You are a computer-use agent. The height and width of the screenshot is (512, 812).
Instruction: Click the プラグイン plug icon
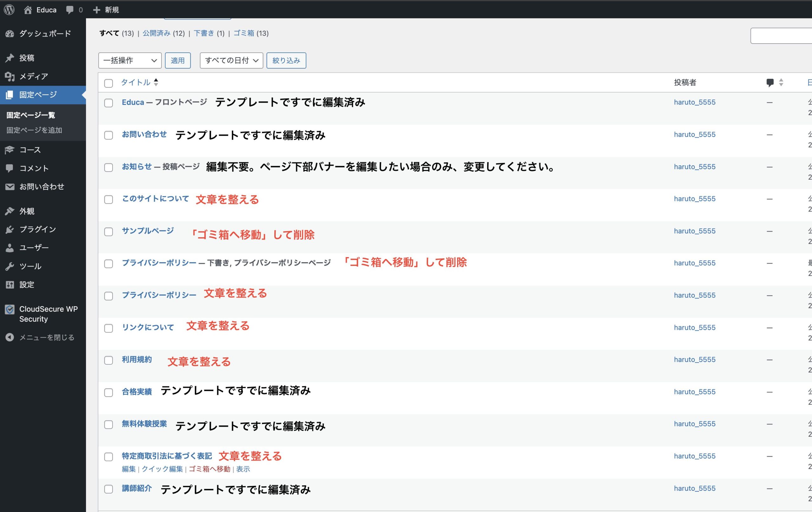[10, 229]
